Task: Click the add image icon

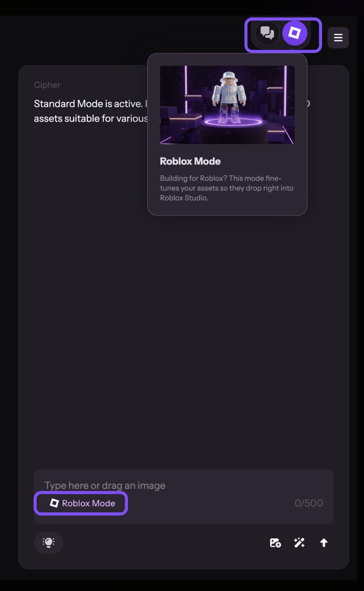Action: coord(275,543)
